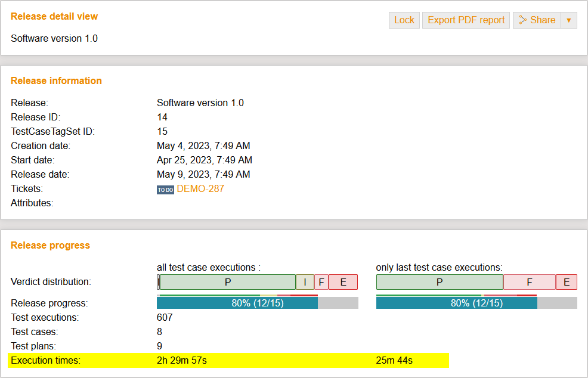
Task: Select the I segment in all executions bar
Action: click(305, 282)
